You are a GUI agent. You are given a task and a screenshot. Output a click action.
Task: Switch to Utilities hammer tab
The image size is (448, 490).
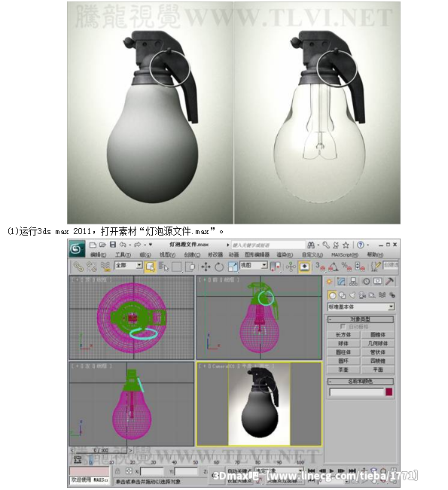[389, 282]
